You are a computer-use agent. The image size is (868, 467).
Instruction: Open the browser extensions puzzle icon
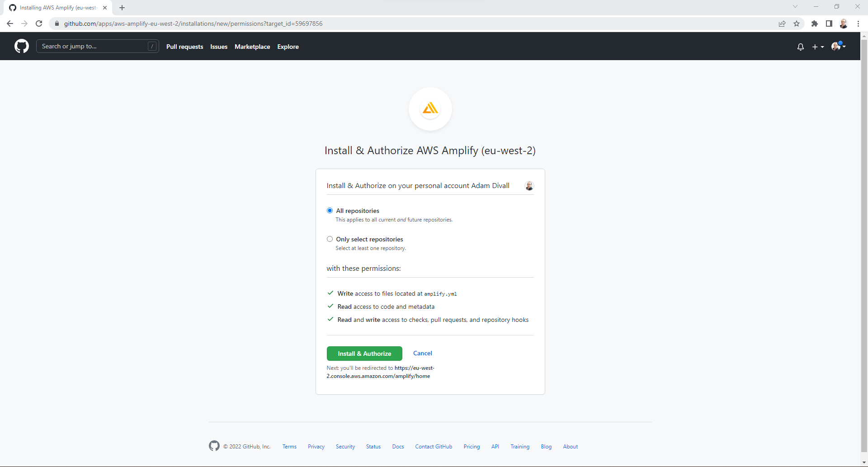coord(815,24)
